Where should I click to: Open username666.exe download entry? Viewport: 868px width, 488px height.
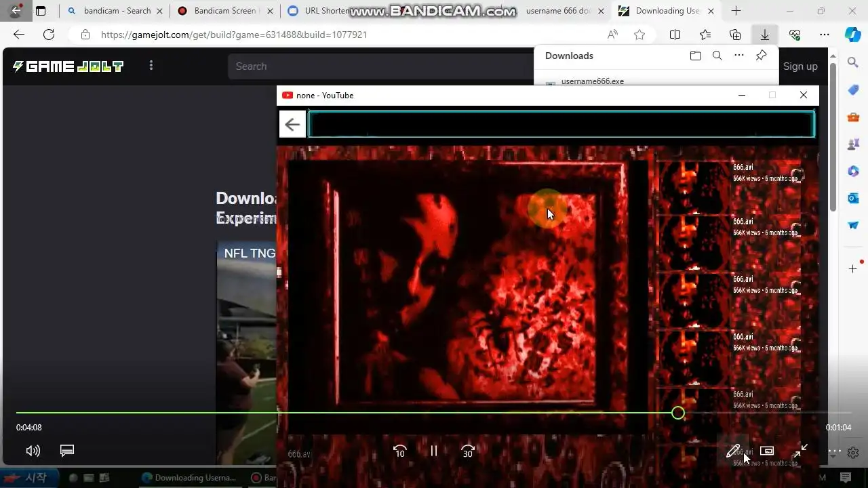[x=592, y=81]
